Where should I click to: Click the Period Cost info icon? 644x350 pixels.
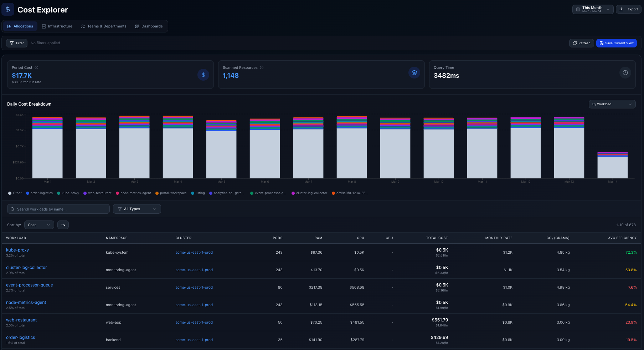pyautogui.click(x=36, y=67)
